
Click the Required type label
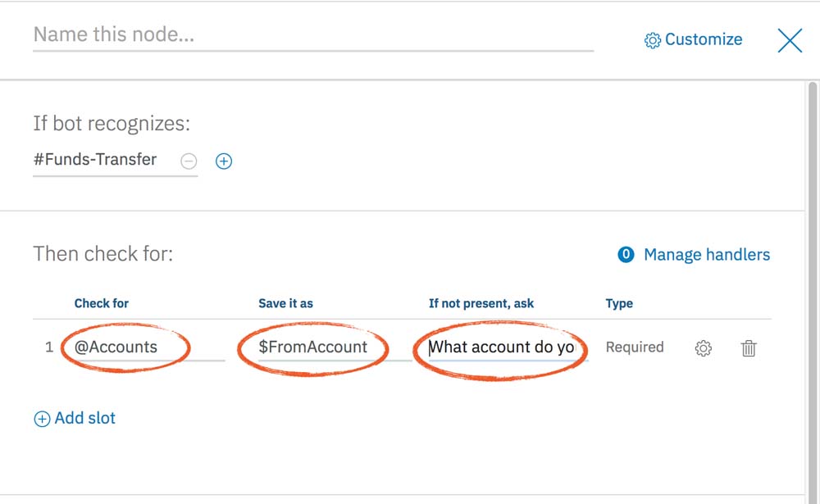pos(634,347)
